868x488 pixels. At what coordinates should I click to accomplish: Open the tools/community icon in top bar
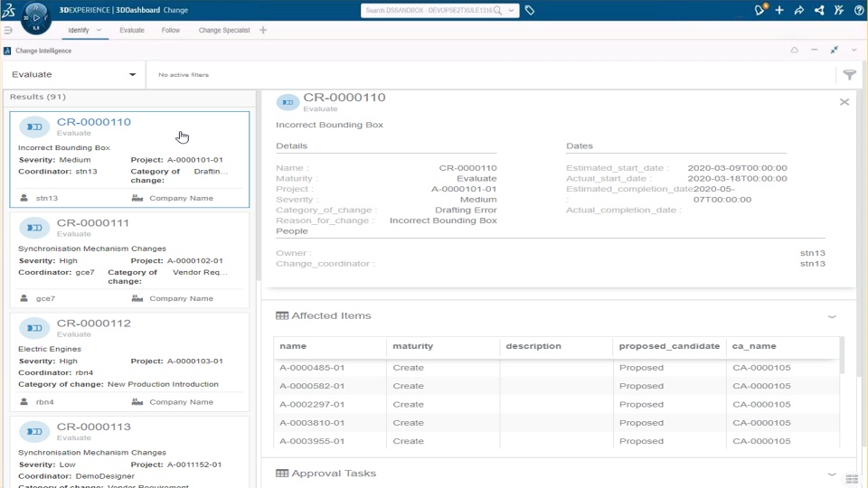(839, 10)
